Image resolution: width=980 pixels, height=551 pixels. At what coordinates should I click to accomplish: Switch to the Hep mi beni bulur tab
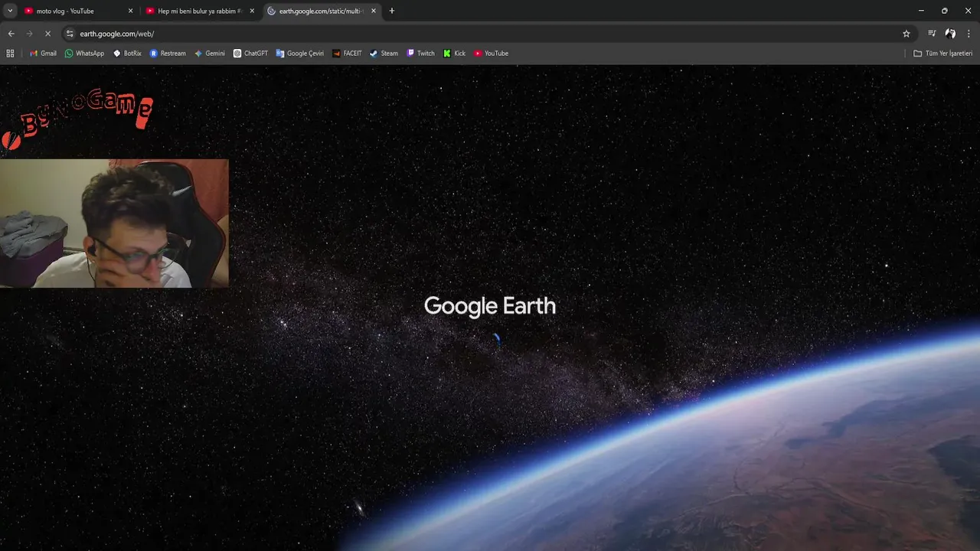coord(199,11)
